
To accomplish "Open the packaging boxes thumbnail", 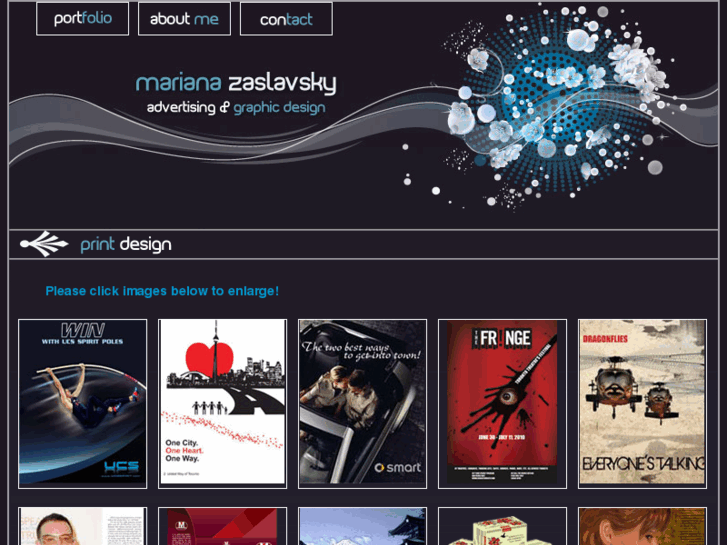I will click(x=503, y=526).
